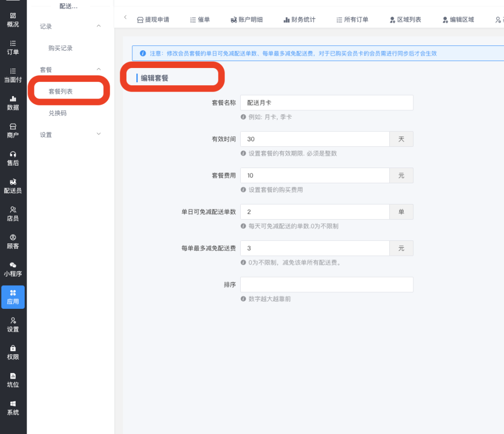The width and height of the screenshot is (504, 434).
Task: Click the 概况 overview icon in sidebar
Action: click(x=13, y=16)
